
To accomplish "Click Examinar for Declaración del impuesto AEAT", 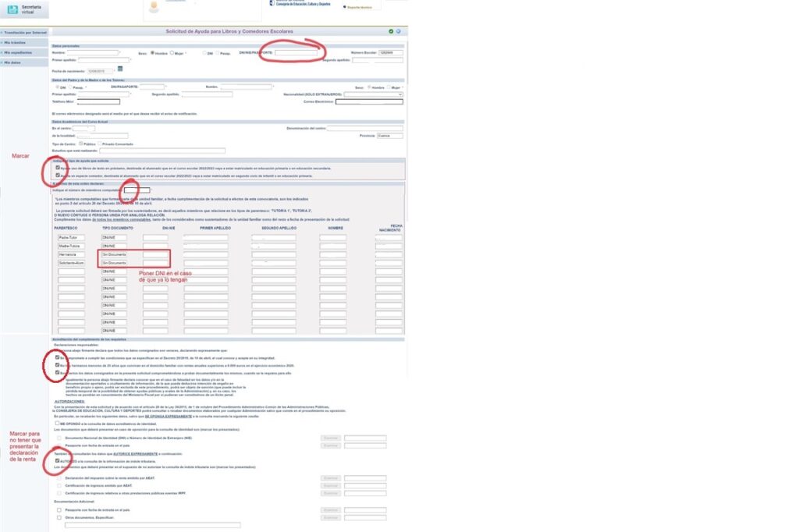I will click(x=331, y=478).
